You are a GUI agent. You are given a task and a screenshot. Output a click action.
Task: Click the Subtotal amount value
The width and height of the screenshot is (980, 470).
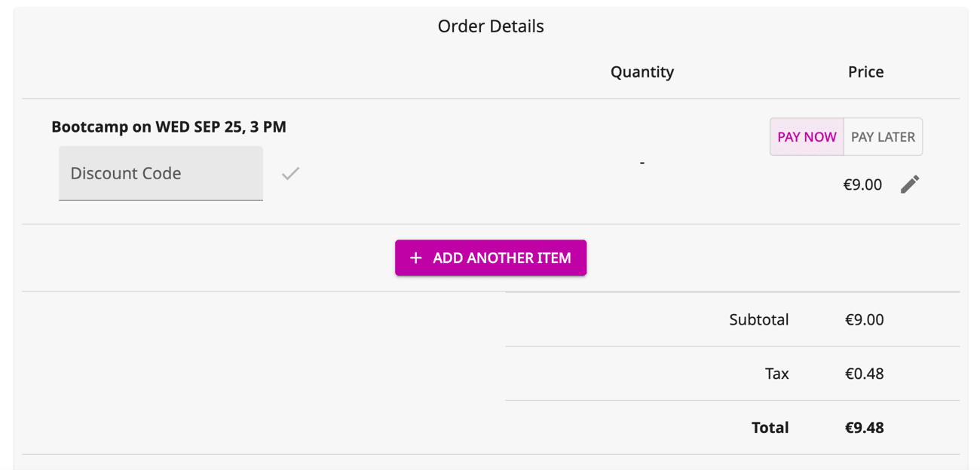pos(864,319)
